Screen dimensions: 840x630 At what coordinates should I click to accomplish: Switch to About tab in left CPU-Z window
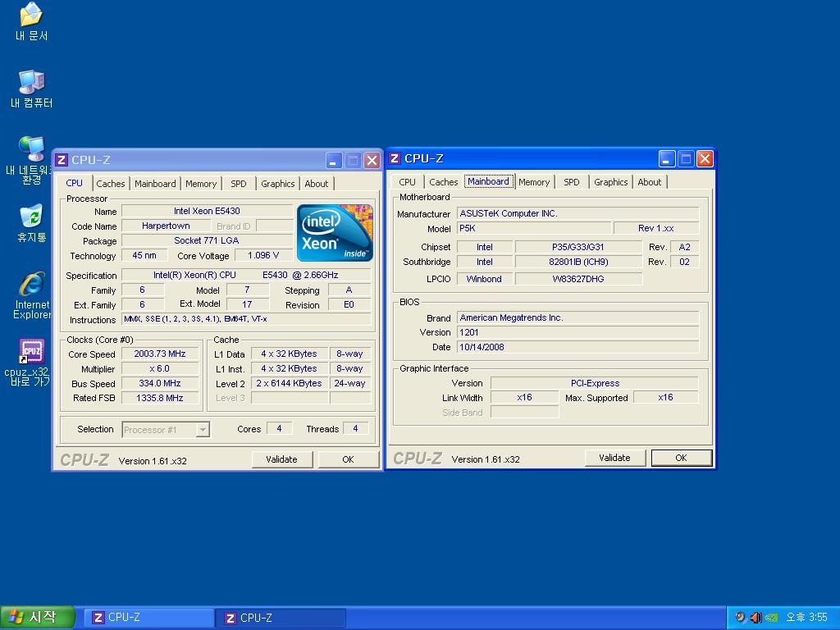click(317, 184)
